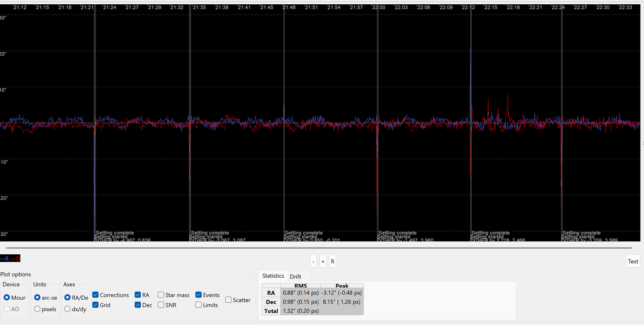The height and width of the screenshot is (325, 644).
Task: Click the 22:33 time label on the axis
Action: click(625, 7)
